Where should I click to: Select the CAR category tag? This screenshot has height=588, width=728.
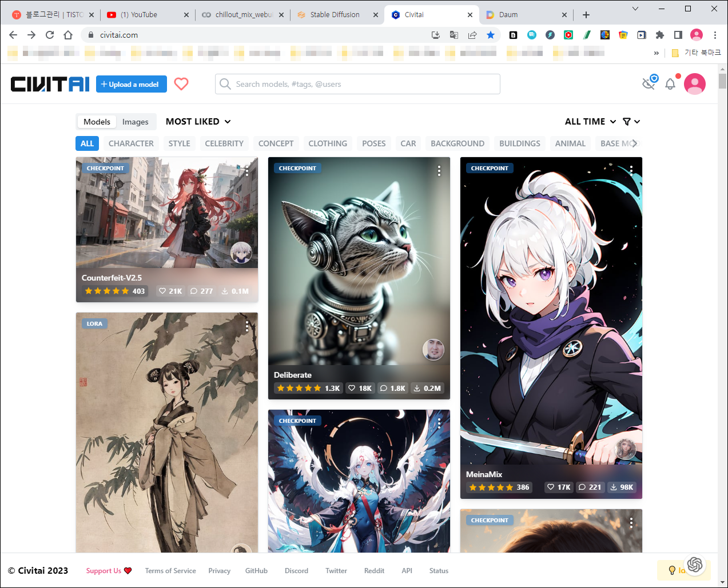408,143
